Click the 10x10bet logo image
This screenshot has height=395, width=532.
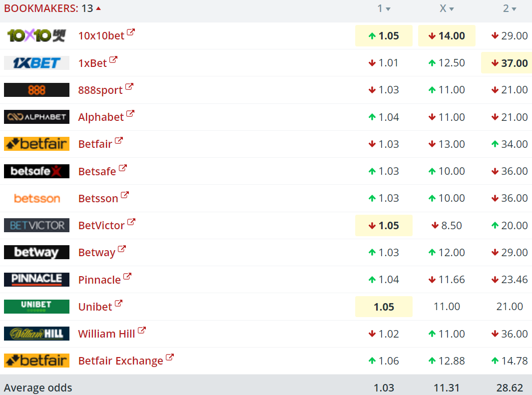coord(36,35)
